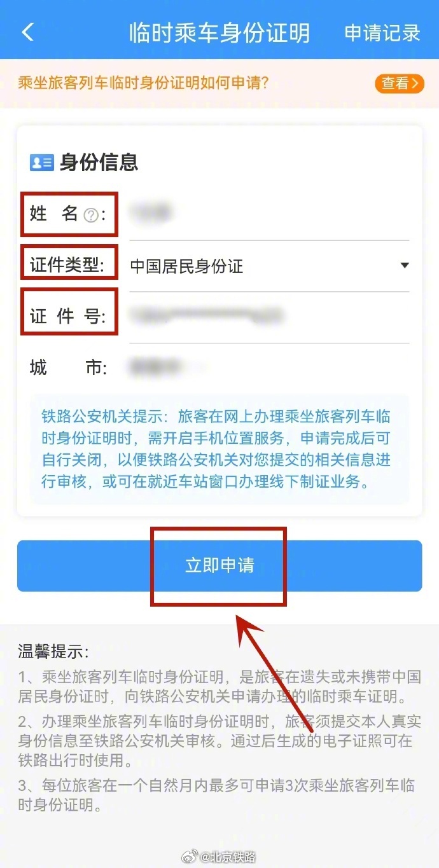
Task: Open the 乘坐旅客列车临时身份证明如何申请 banner
Action: [219, 83]
